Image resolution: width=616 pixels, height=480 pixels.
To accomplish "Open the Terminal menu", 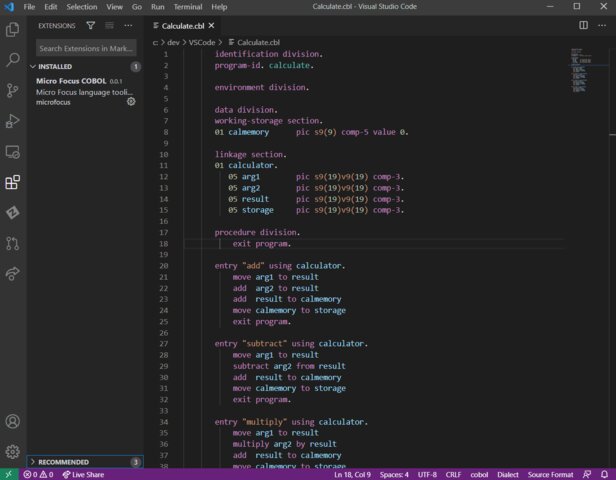I will (188, 7).
